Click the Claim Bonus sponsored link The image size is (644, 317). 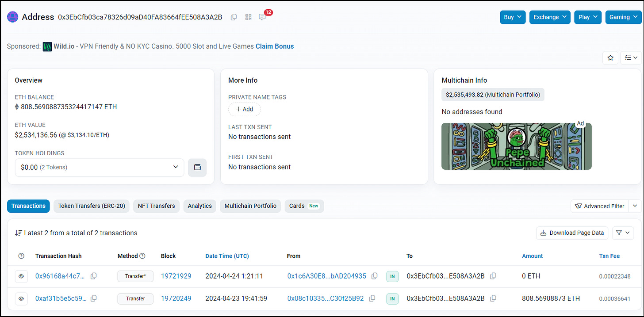tap(275, 46)
